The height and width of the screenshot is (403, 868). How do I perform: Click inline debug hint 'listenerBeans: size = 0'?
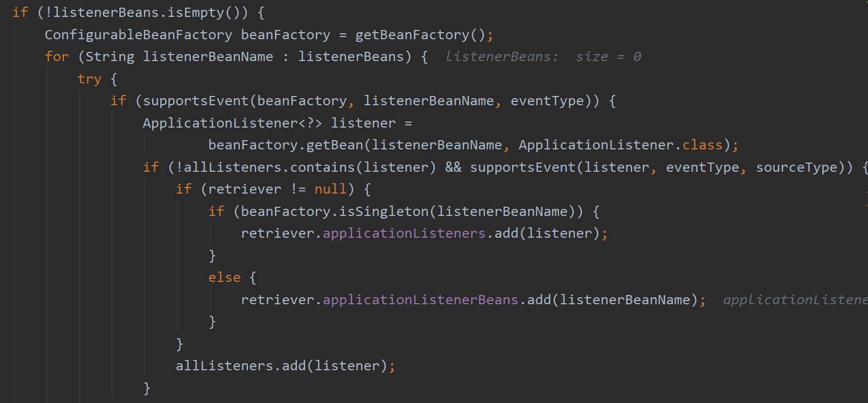tap(543, 57)
